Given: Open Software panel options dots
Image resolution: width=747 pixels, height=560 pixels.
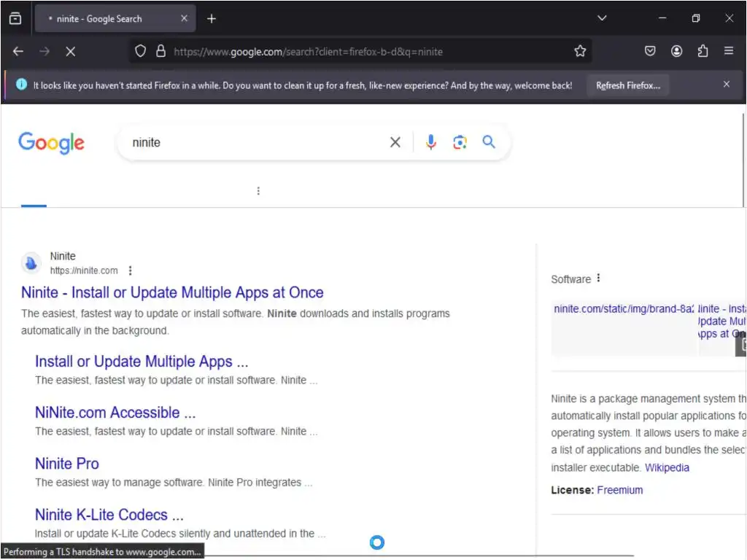Looking at the screenshot, I should (598, 278).
